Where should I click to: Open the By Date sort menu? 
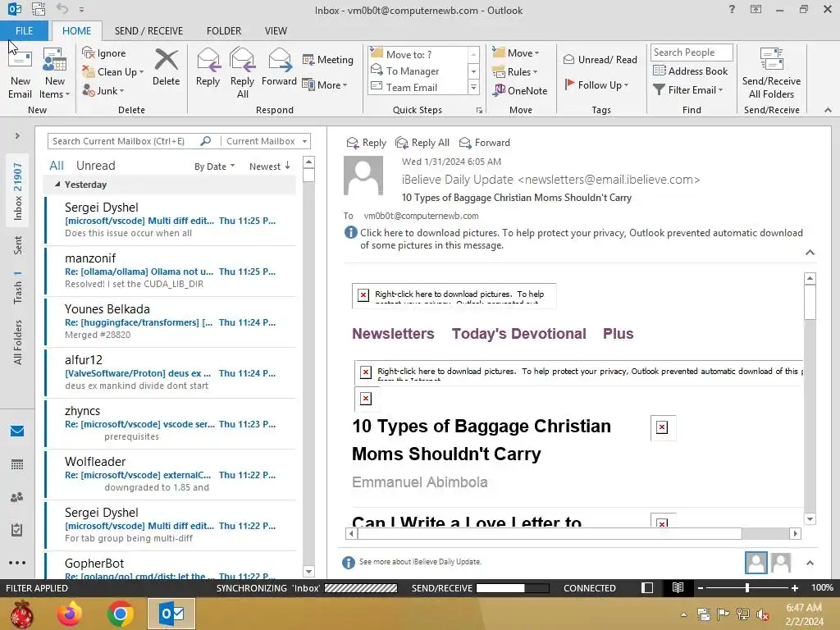click(x=214, y=167)
